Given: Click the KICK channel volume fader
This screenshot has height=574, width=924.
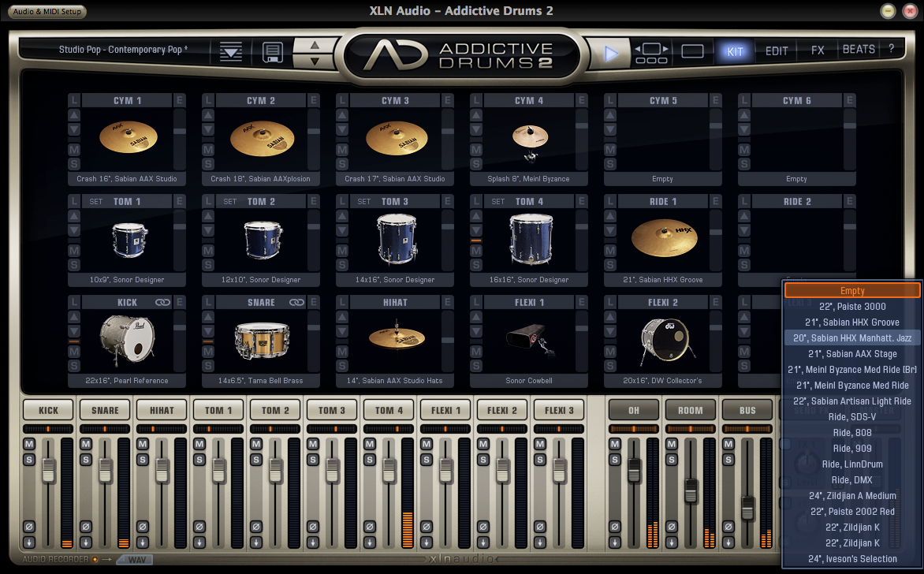Looking at the screenshot, I should (48, 470).
